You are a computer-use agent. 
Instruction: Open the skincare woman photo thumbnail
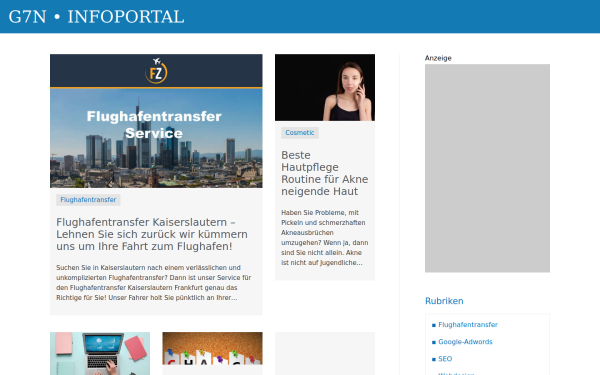tap(325, 88)
